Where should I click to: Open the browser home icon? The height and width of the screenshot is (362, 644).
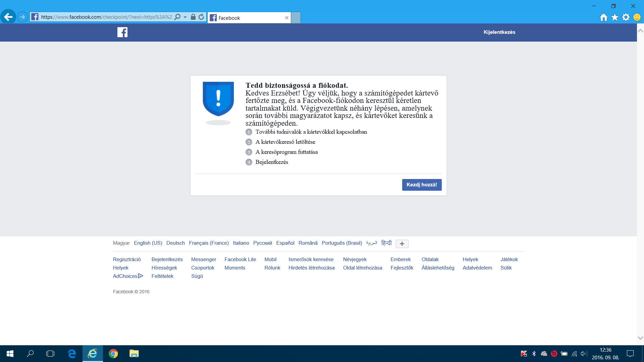tap(603, 17)
